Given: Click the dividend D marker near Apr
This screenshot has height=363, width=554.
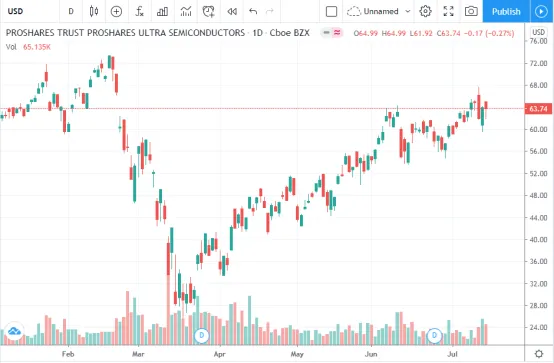Looking at the screenshot, I should pyautogui.click(x=202, y=335).
